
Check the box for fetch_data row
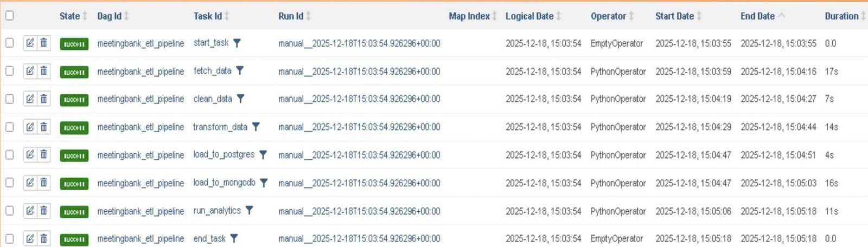click(x=9, y=71)
